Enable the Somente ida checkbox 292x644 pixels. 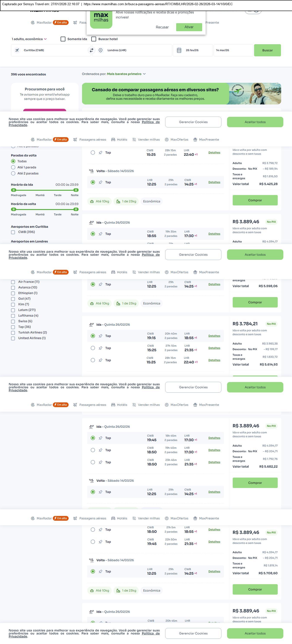(63, 39)
